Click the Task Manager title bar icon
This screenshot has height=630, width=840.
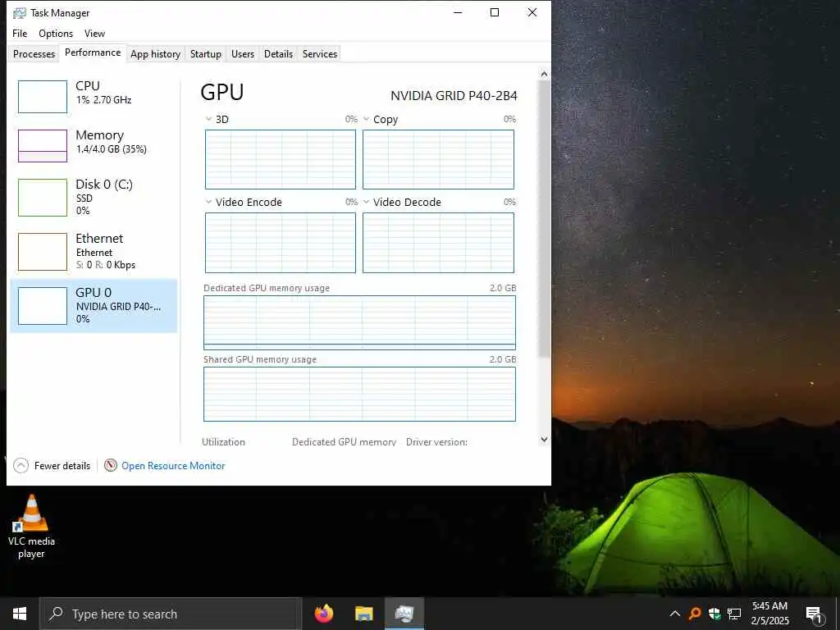[20, 13]
